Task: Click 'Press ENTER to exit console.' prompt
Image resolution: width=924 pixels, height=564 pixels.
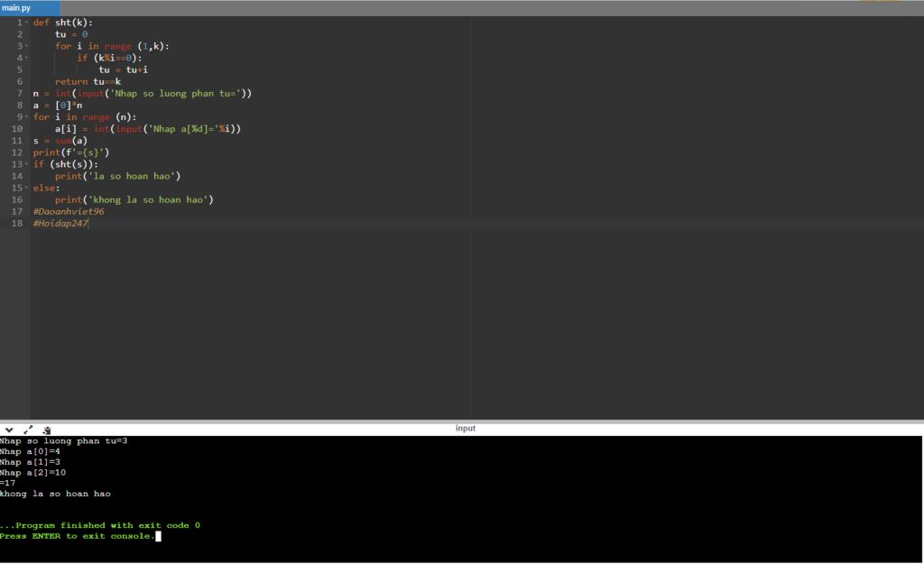Action: point(78,536)
